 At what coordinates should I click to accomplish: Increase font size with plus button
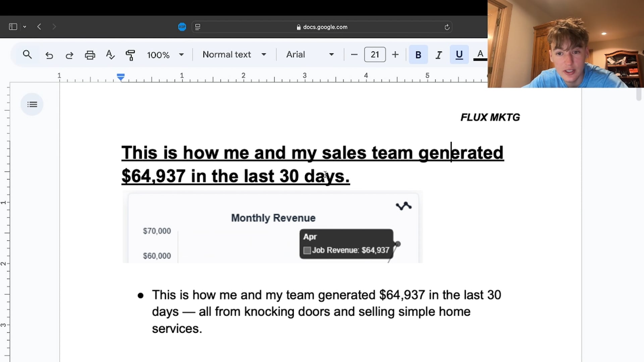[395, 54]
